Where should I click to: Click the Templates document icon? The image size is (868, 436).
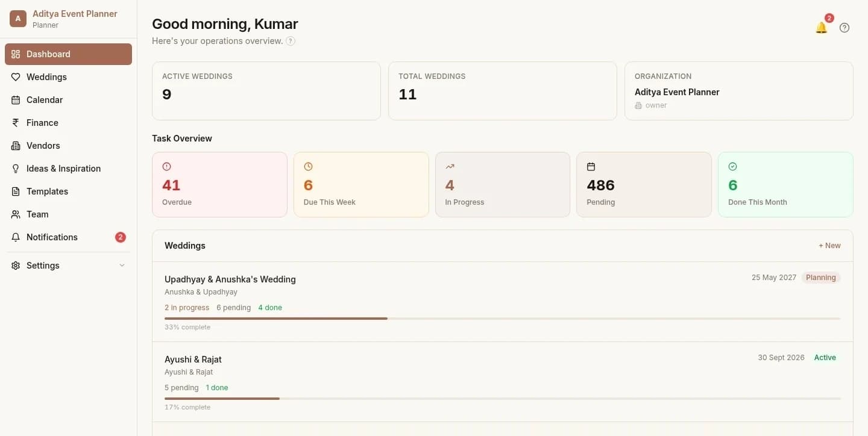[x=16, y=192]
